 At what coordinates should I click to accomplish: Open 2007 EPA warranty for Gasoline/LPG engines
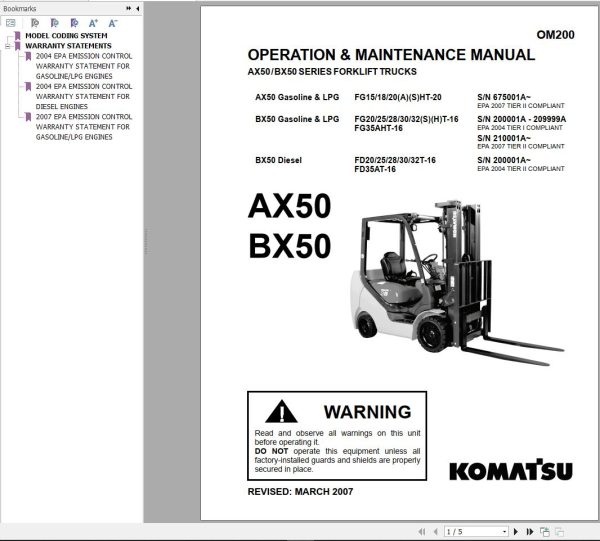[84, 127]
